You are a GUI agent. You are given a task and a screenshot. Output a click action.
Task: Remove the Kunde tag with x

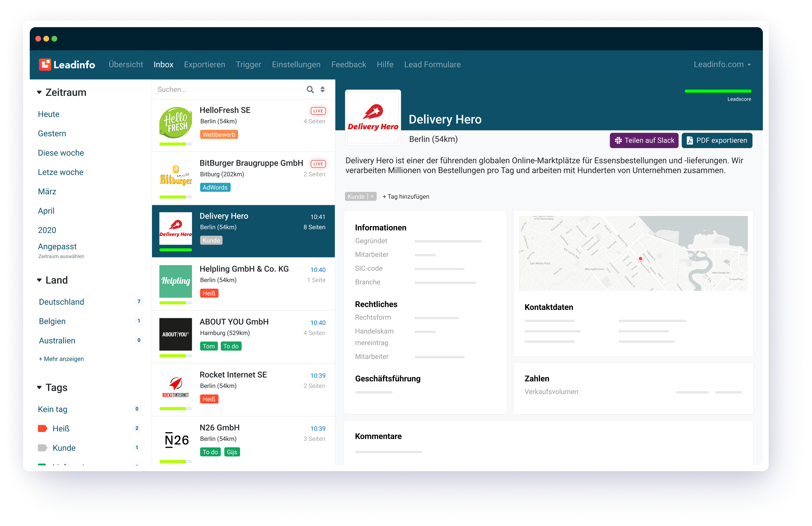pos(372,196)
